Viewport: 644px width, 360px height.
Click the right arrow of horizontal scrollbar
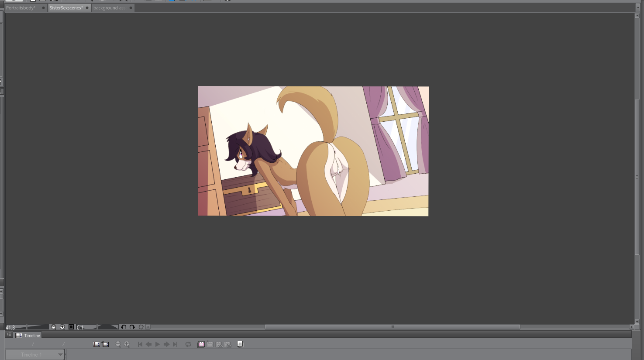coord(631,327)
